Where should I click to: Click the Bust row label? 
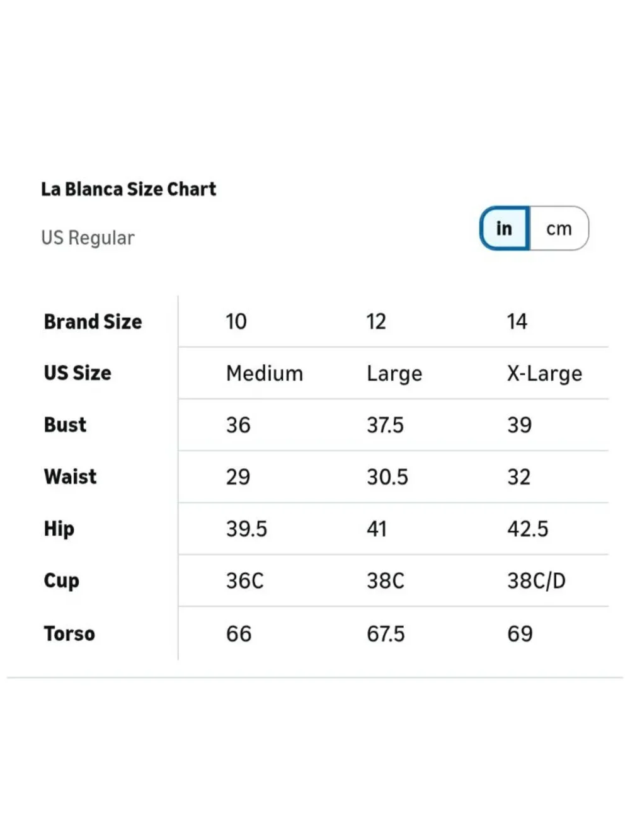pos(65,425)
